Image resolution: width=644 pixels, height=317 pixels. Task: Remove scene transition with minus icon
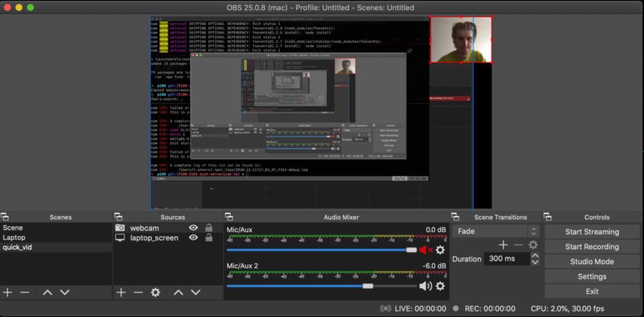[x=518, y=245]
